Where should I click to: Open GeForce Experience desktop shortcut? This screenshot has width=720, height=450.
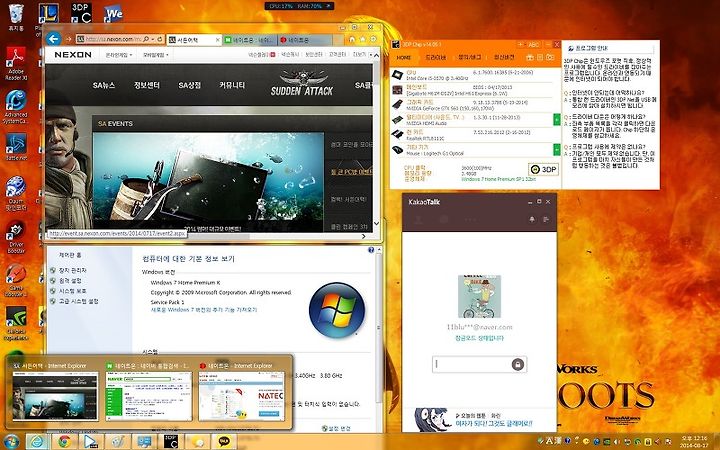pyautogui.click(x=16, y=324)
